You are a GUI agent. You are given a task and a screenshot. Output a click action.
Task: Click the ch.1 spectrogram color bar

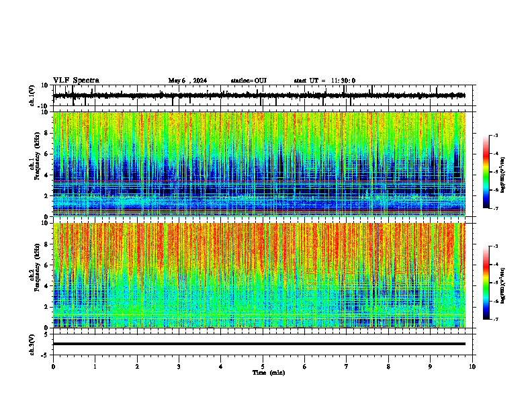click(x=486, y=172)
